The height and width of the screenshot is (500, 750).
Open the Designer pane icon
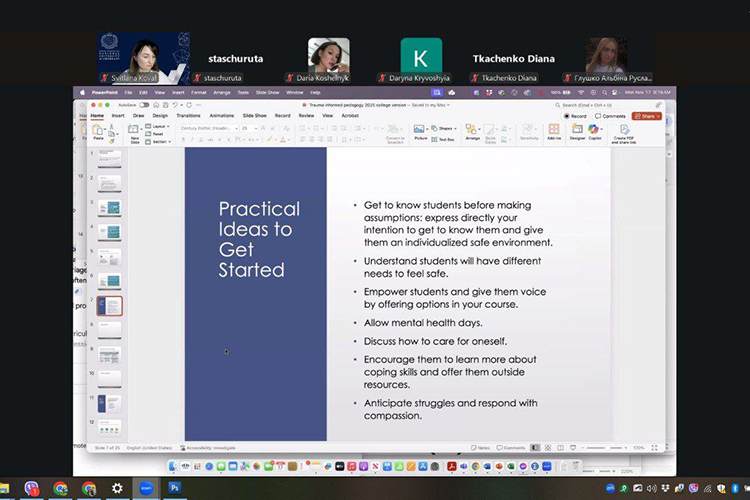pos(577,131)
